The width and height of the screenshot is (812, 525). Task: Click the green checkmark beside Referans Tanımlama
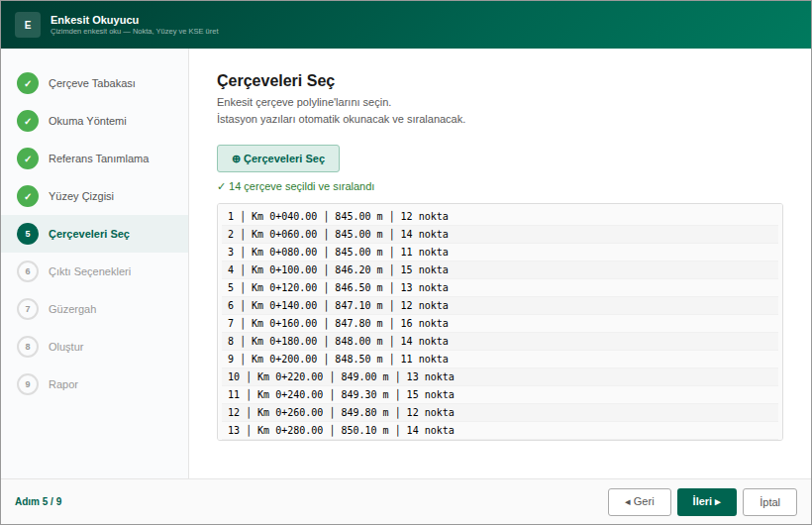pyautogui.click(x=28, y=158)
